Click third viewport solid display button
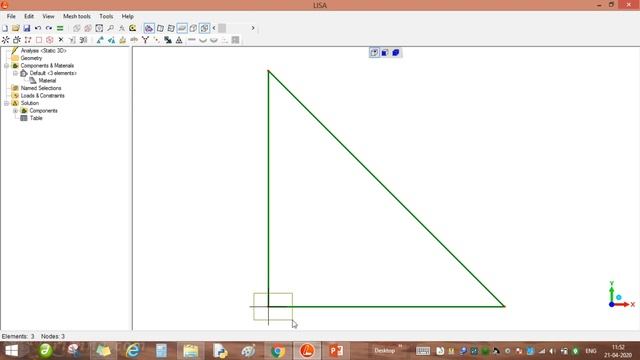 [x=396, y=53]
